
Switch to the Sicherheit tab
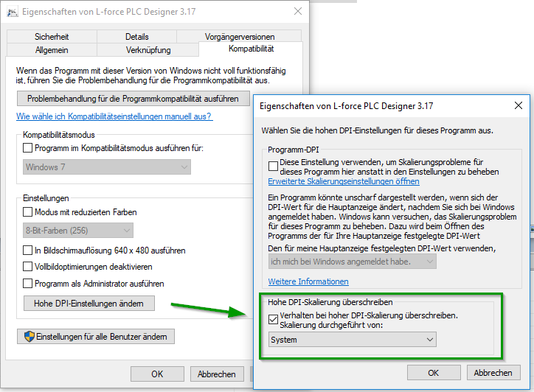click(52, 36)
